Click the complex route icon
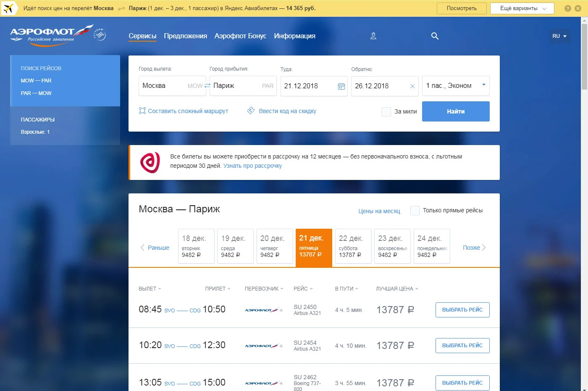This screenshot has height=391, width=588. coord(142,111)
